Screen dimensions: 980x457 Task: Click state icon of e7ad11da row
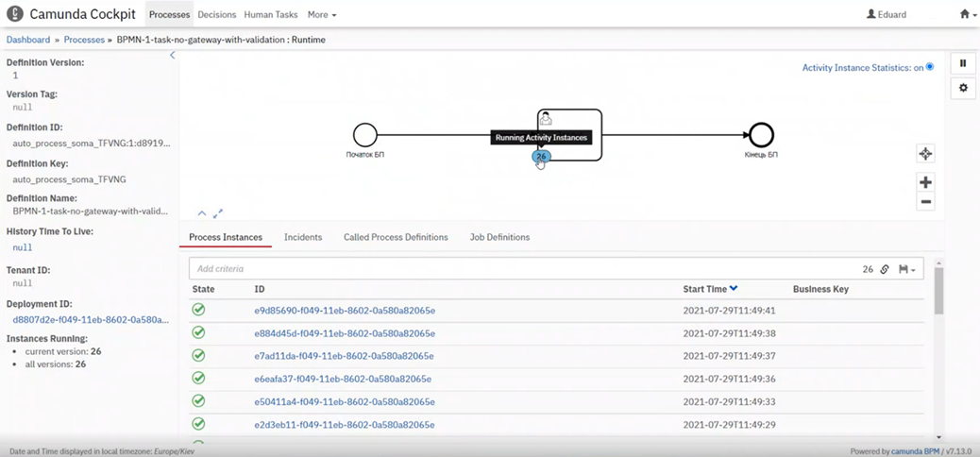coord(199,355)
